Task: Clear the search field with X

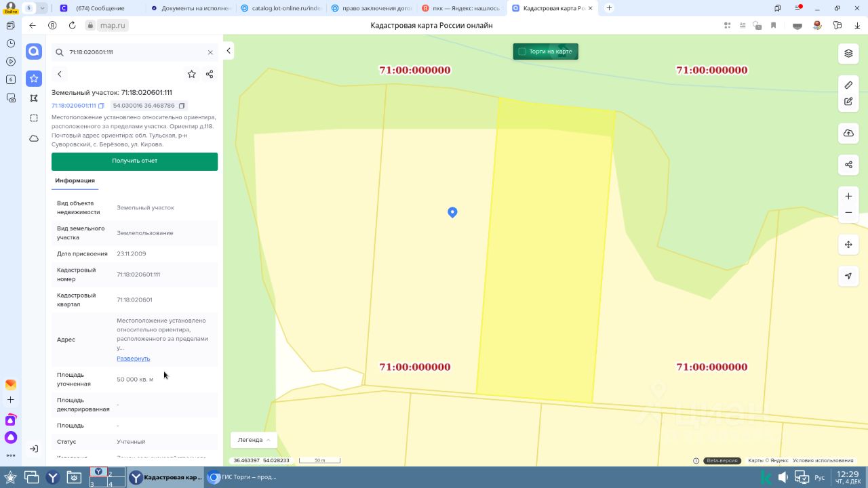Action: (x=210, y=52)
